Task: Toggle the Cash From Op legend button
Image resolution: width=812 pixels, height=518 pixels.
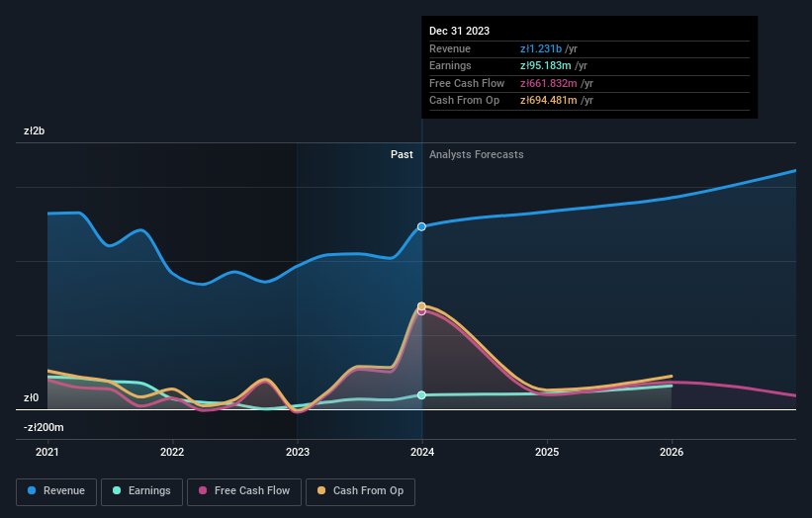Action: (360, 491)
